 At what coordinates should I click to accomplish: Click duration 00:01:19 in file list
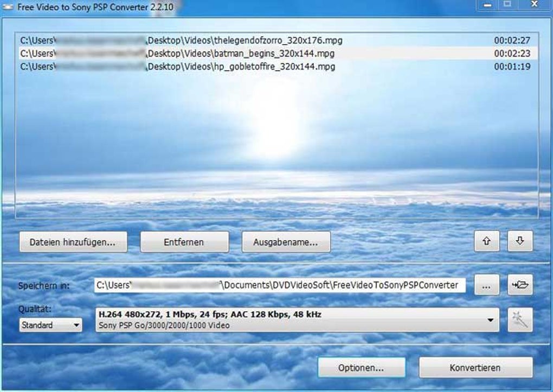pyautogui.click(x=512, y=67)
